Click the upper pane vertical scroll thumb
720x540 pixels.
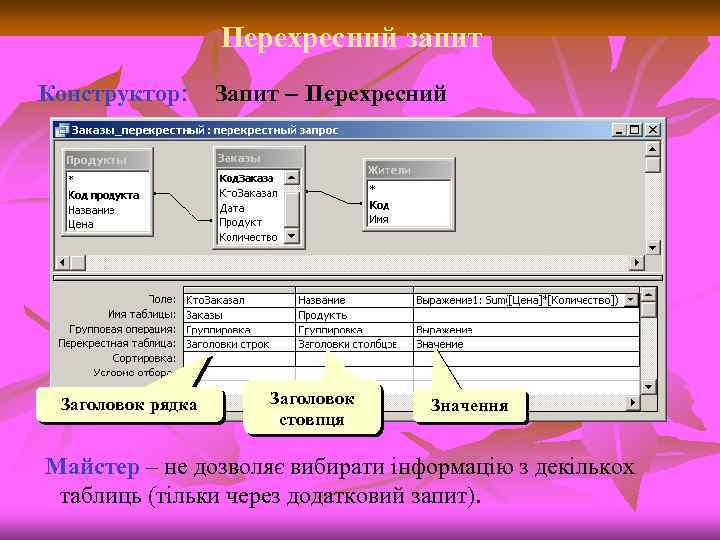tap(652, 164)
